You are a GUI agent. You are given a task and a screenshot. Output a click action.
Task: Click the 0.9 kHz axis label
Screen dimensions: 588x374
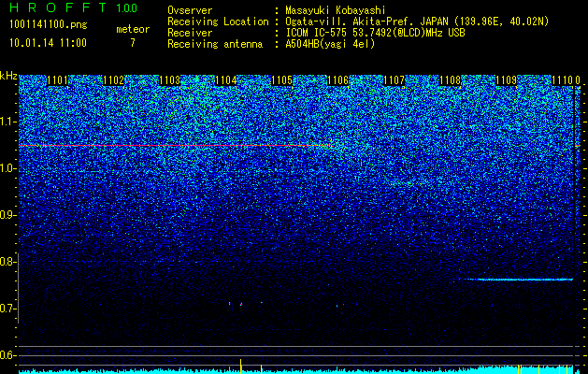click(x=7, y=215)
